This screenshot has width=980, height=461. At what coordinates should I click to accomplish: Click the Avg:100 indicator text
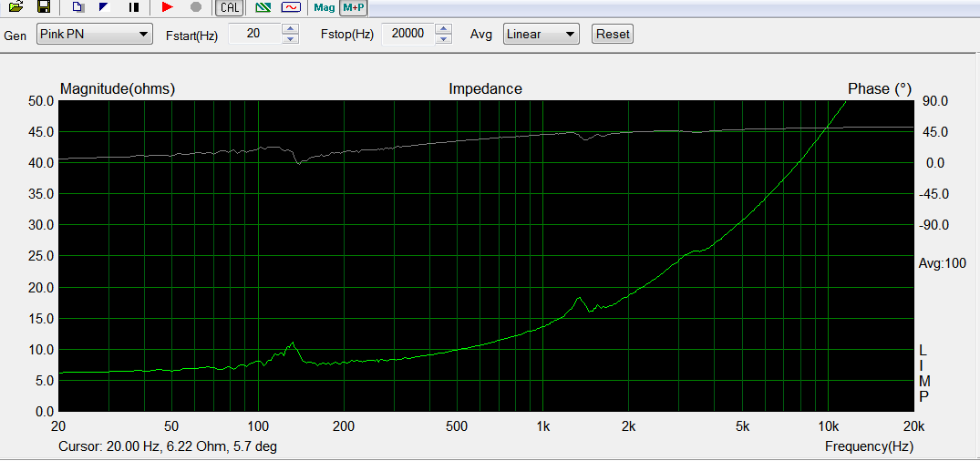[x=942, y=263]
